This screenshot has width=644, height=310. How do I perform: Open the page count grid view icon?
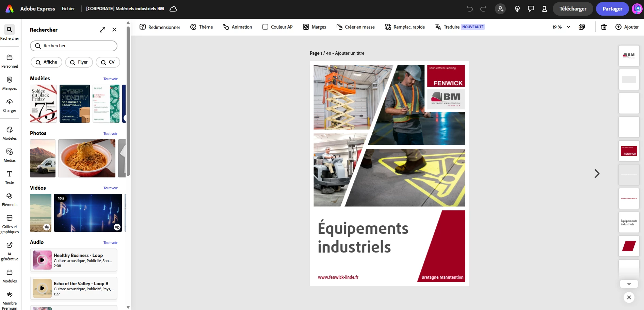(582, 27)
